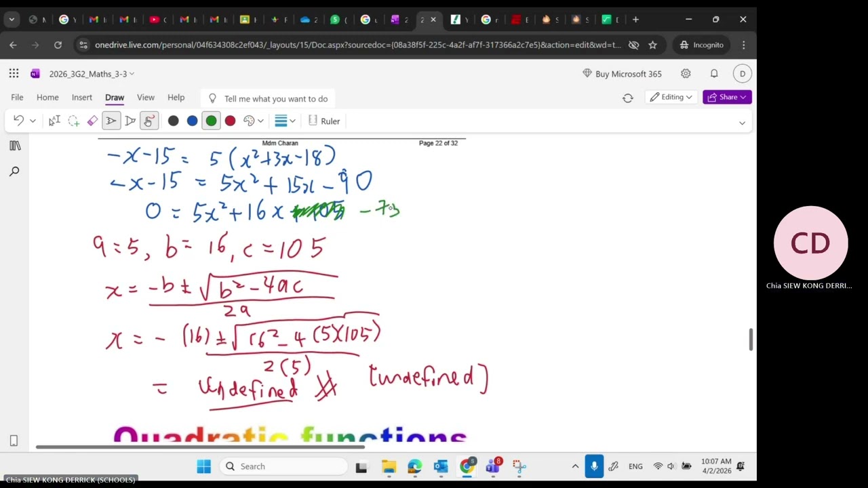Click the onedrive.live.com address bar
The image size is (868, 488).
pos(357,45)
